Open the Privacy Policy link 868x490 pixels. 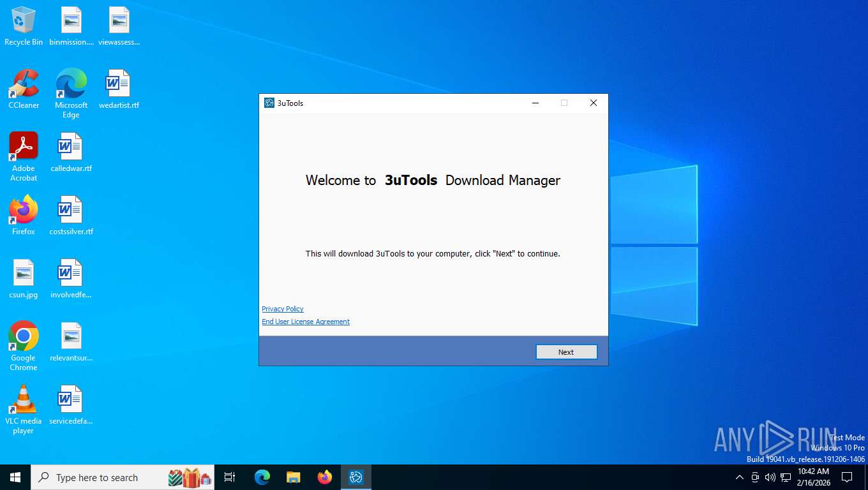pos(283,309)
